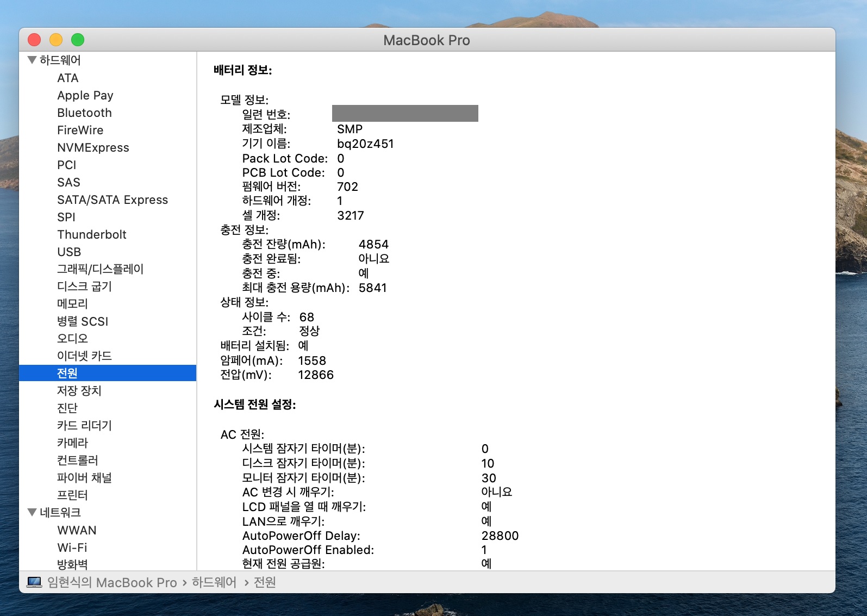Click 하드웨어 in the bottom path bar

[x=214, y=582]
